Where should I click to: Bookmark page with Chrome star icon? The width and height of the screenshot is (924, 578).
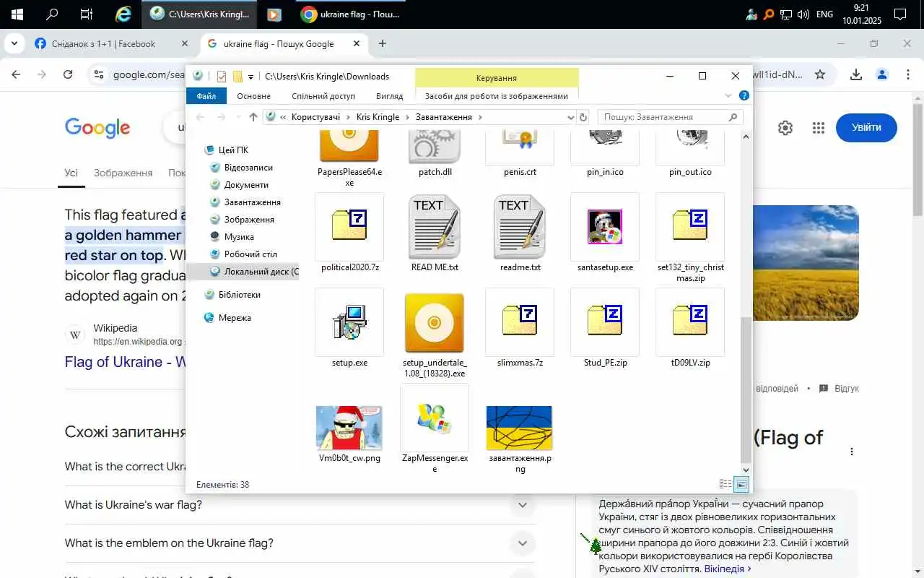point(820,74)
